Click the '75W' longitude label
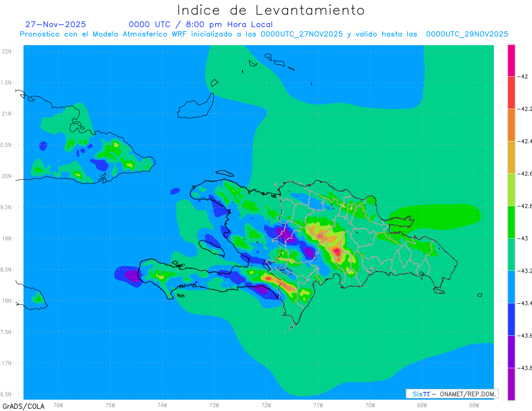The width and height of the screenshot is (532, 411). point(110,405)
